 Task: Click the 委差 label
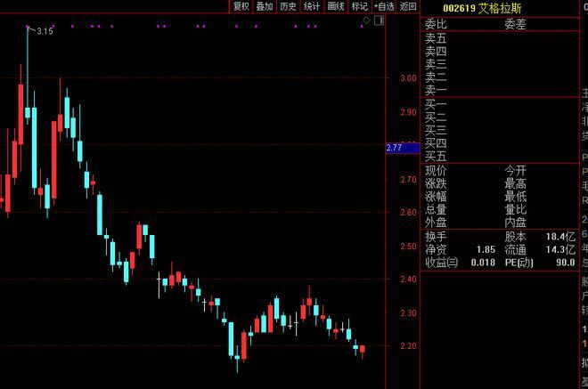515,24
